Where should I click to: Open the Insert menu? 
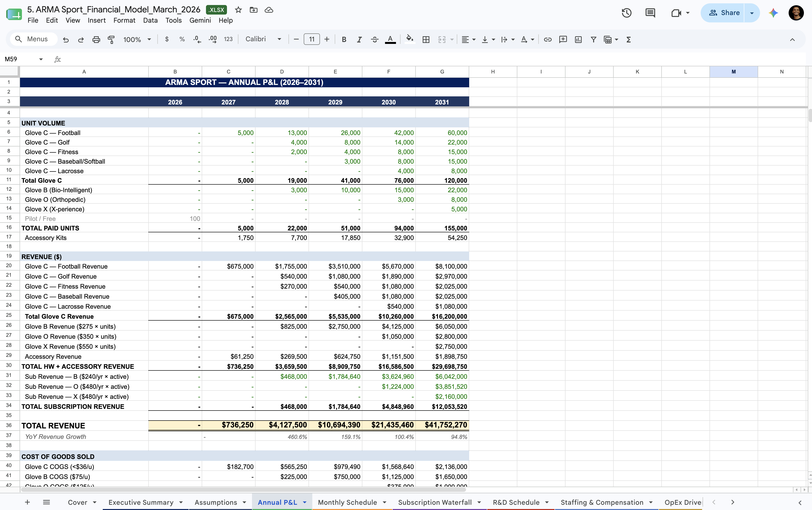[96, 20]
